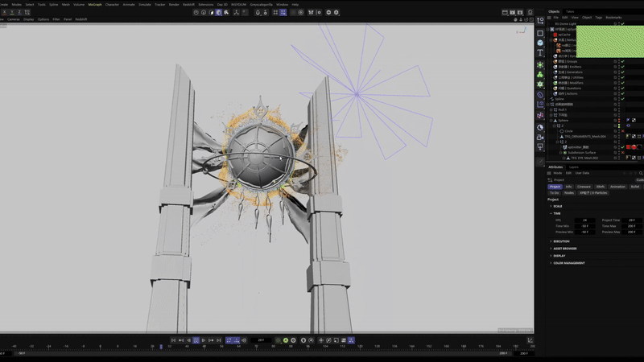Edit the FPS value field
The image size is (644, 362).
click(x=585, y=220)
